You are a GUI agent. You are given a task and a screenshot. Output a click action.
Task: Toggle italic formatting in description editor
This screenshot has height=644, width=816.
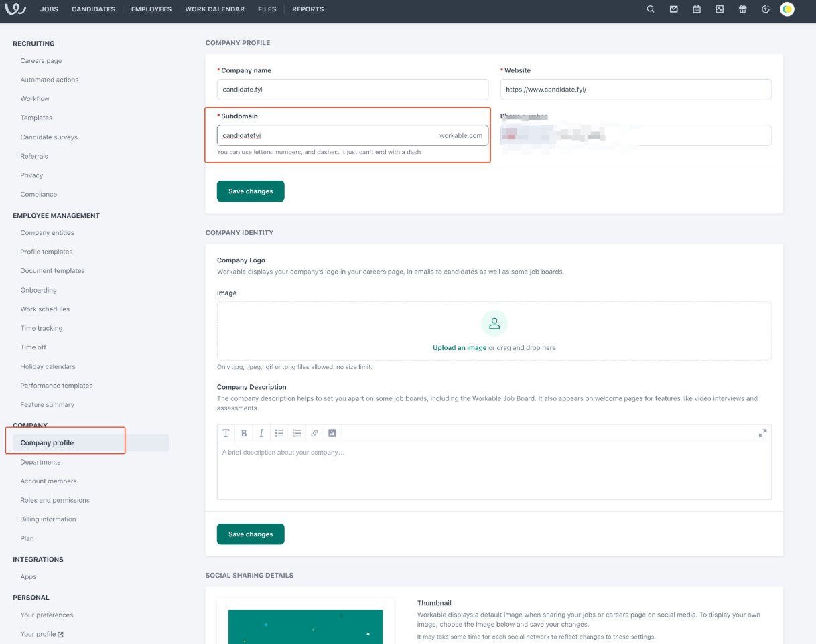click(261, 433)
